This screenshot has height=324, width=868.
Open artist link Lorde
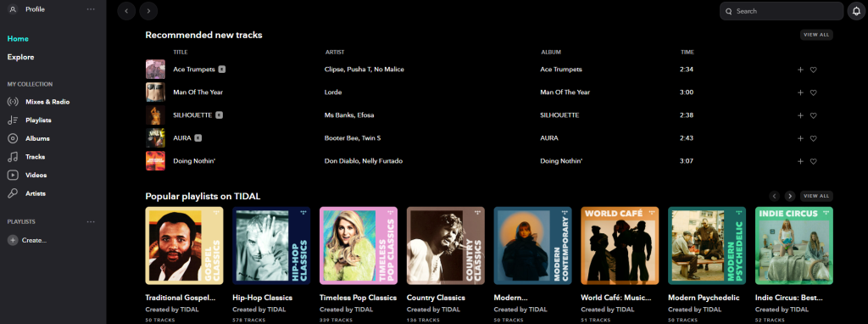click(x=333, y=92)
